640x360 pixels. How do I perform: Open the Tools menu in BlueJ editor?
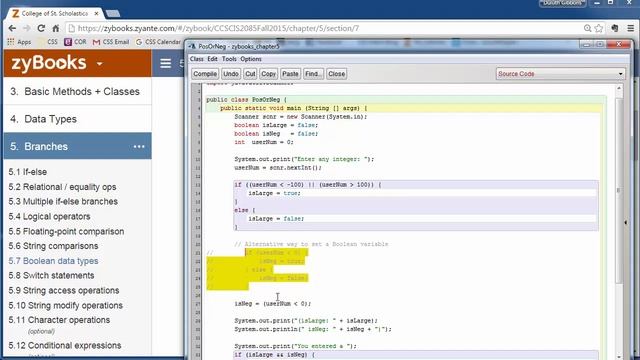point(229,59)
